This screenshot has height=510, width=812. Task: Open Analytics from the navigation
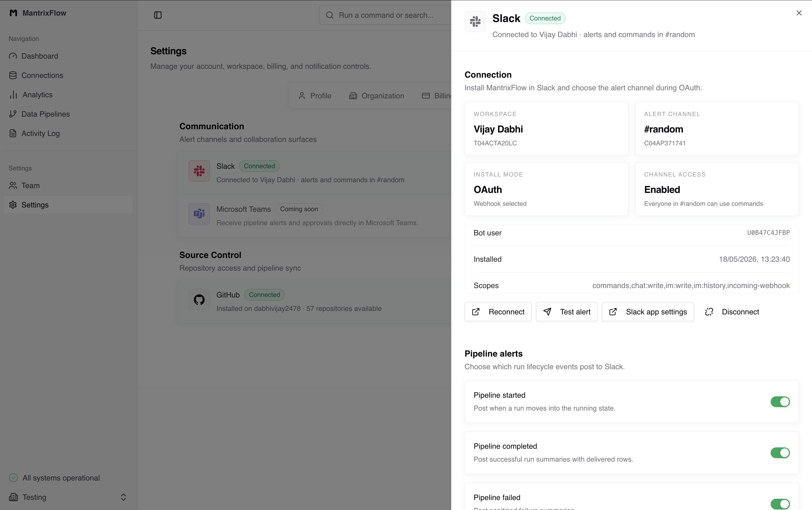click(x=68, y=95)
